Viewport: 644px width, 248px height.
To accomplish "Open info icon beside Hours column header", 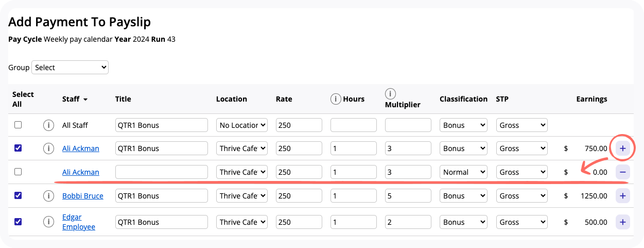I will click(336, 99).
